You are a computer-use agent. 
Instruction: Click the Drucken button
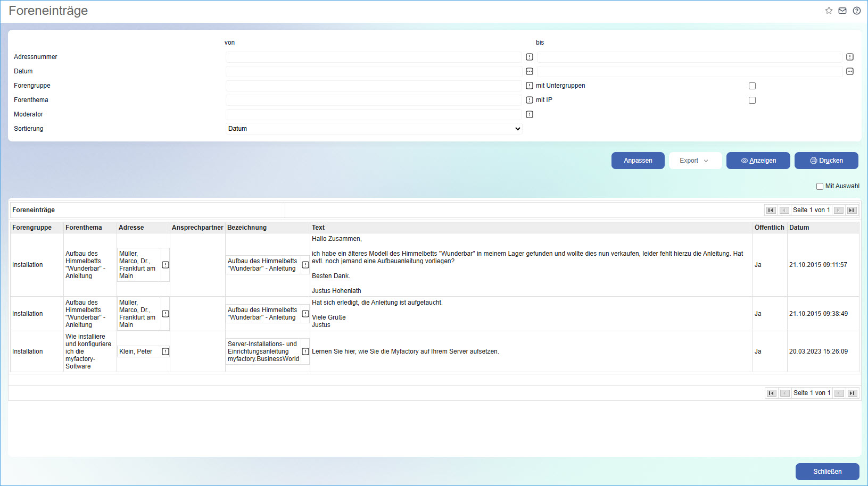(826, 161)
